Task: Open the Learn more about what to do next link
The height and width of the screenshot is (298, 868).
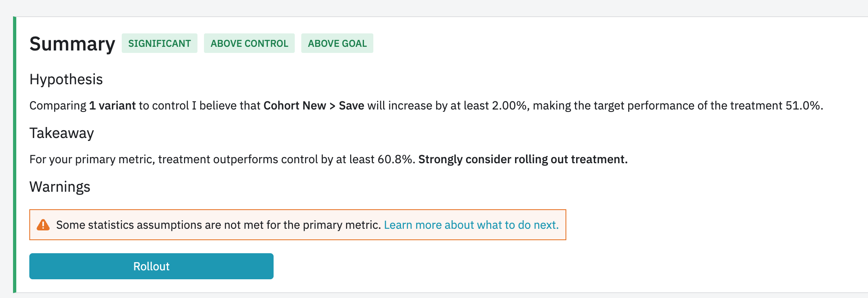Action: click(x=471, y=225)
